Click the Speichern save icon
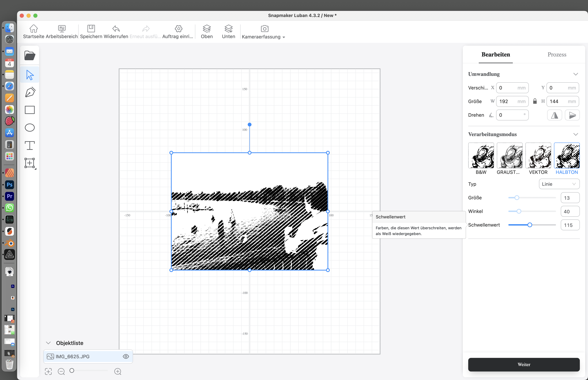 91,29
